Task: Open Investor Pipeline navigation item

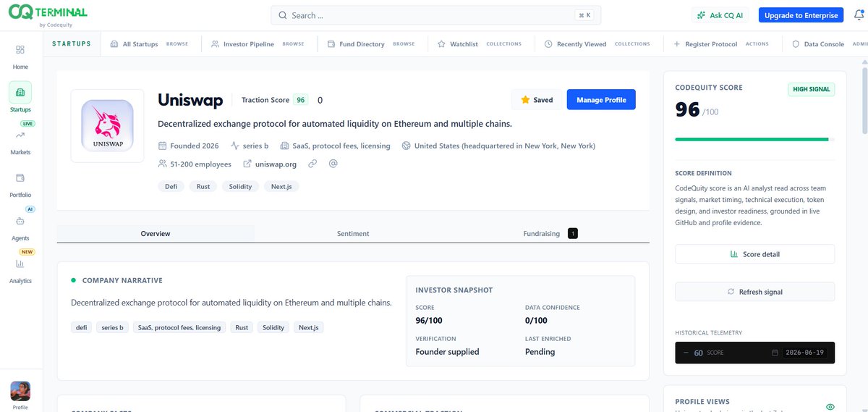Action: 258,44
